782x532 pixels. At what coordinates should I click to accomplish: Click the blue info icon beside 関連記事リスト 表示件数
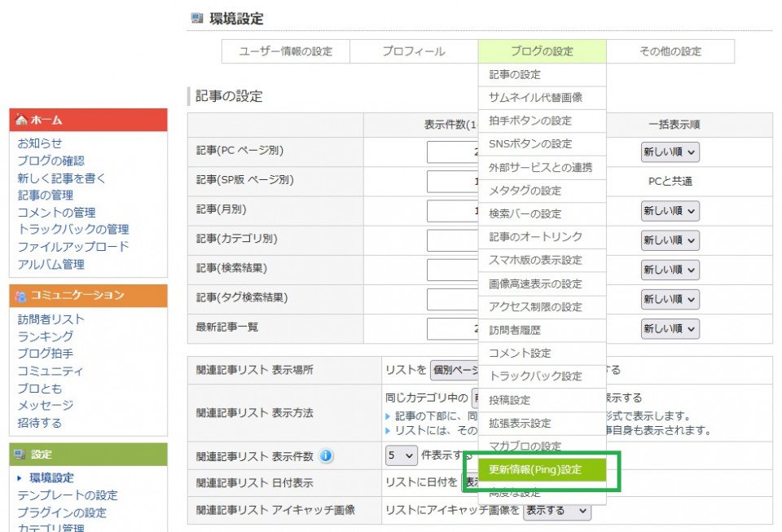point(326,456)
